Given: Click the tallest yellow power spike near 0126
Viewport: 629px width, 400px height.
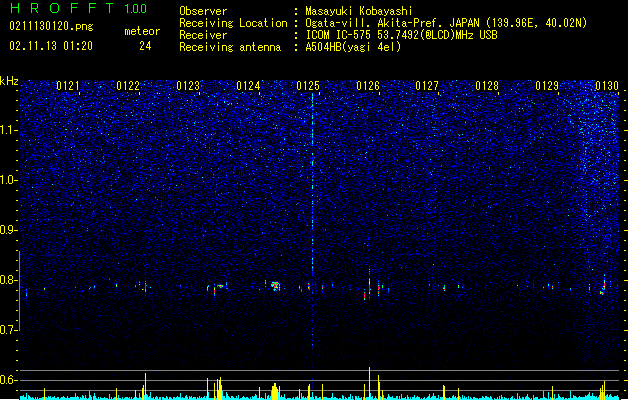Looking at the screenshot, I should [x=369, y=383].
